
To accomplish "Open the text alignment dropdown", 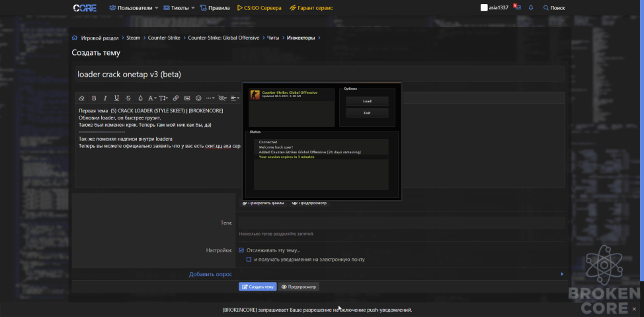I will pos(235,98).
